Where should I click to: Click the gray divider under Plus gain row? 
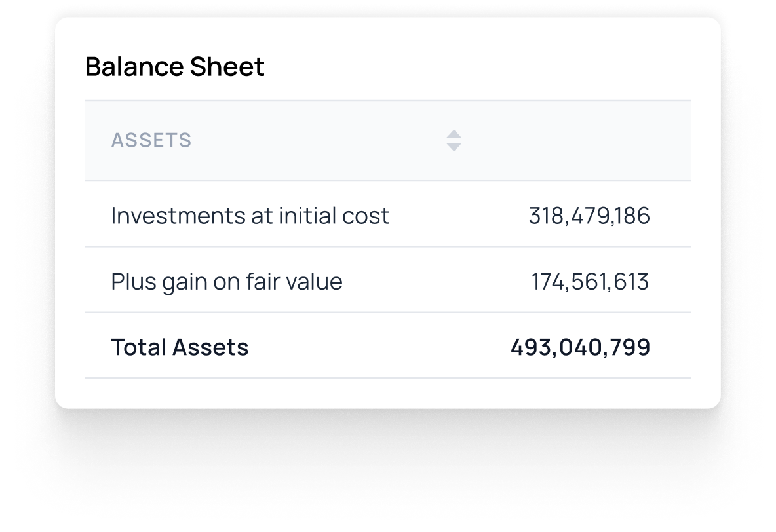coord(389,313)
